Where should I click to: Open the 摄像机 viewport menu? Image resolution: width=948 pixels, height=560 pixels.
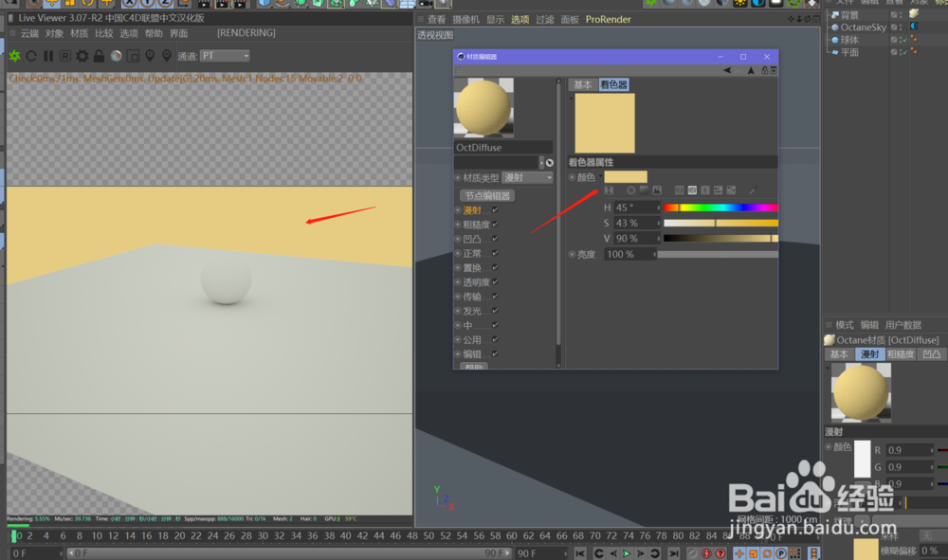click(x=465, y=20)
